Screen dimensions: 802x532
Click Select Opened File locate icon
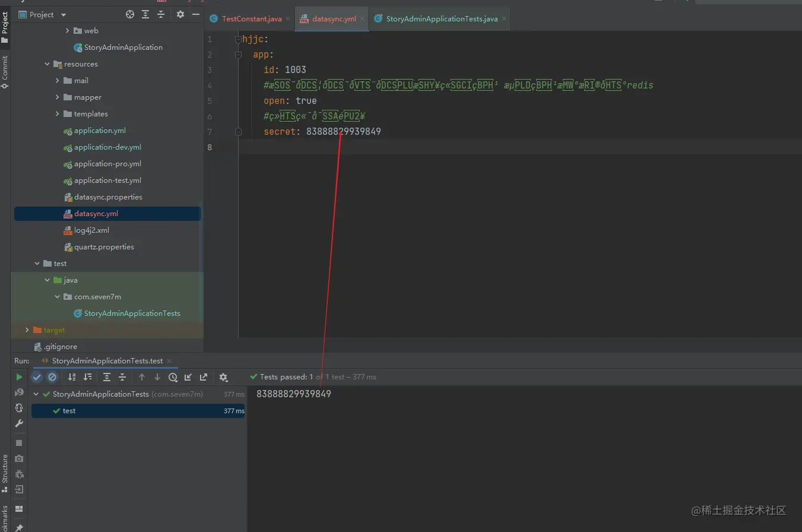(x=130, y=14)
